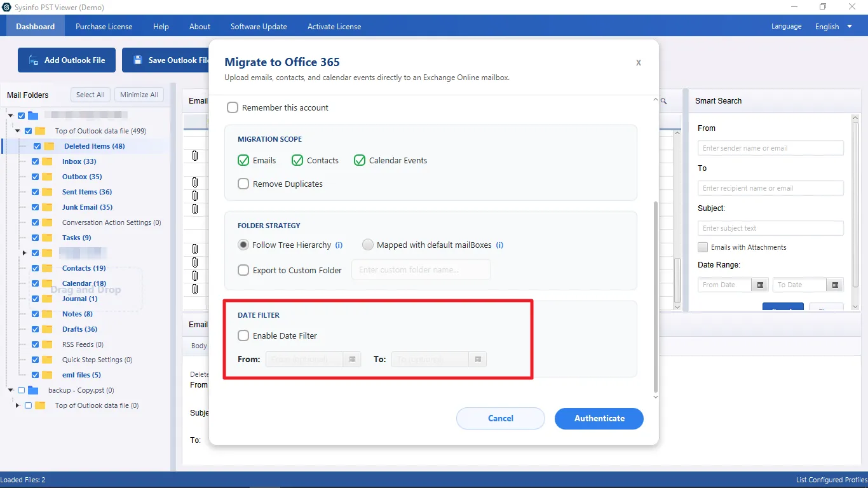This screenshot has width=868, height=488.
Task: Click dialog scrollbar down arrow
Action: pyautogui.click(x=656, y=397)
